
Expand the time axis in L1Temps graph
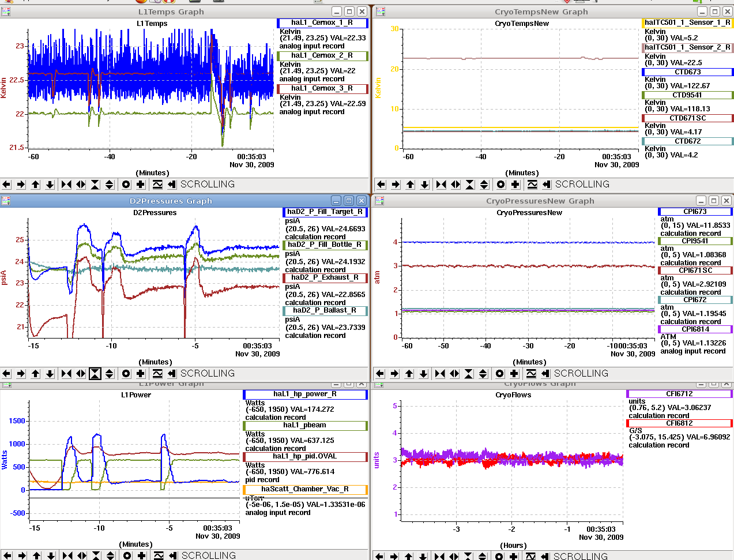click(81, 185)
